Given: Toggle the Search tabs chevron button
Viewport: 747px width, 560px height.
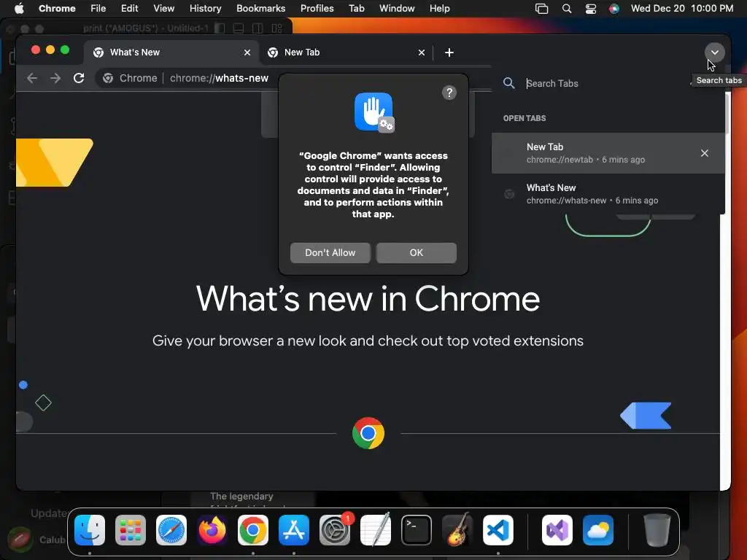Looking at the screenshot, I should 714,52.
